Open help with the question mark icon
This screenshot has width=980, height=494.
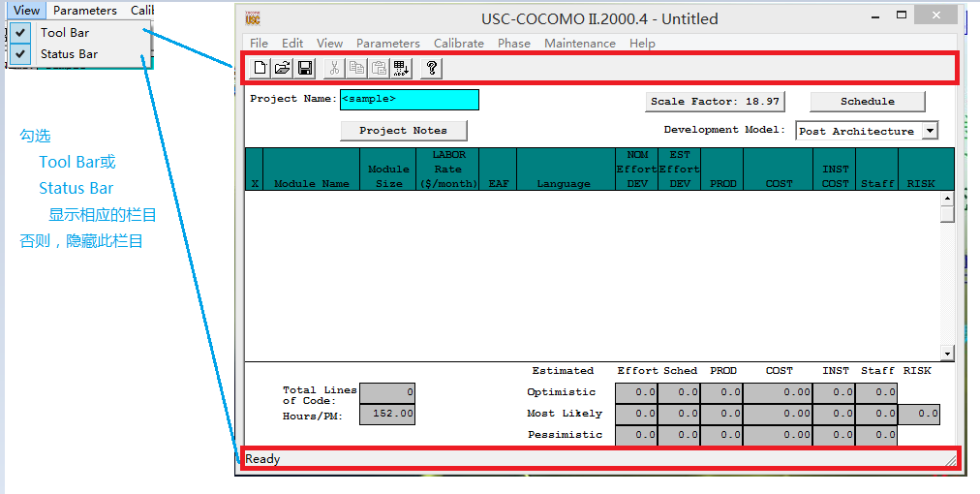(431, 68)
